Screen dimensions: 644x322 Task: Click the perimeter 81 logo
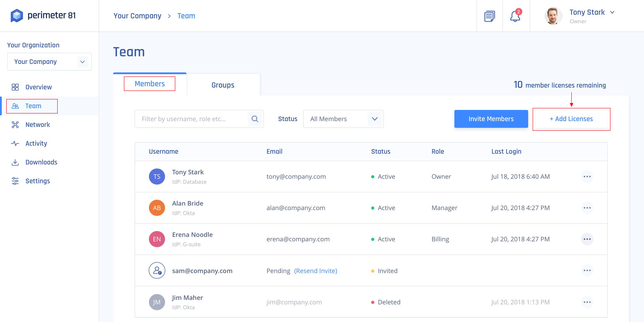[43, 15]
